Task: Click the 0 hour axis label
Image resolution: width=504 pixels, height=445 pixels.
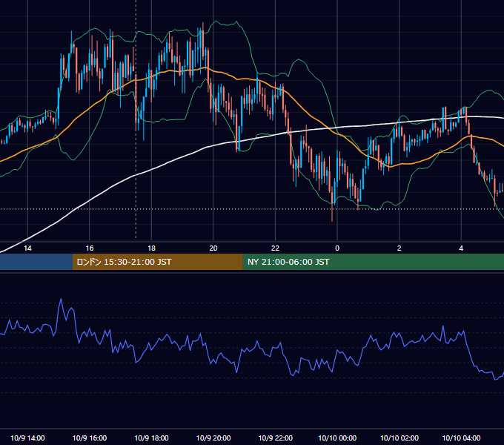Action: 337,248
